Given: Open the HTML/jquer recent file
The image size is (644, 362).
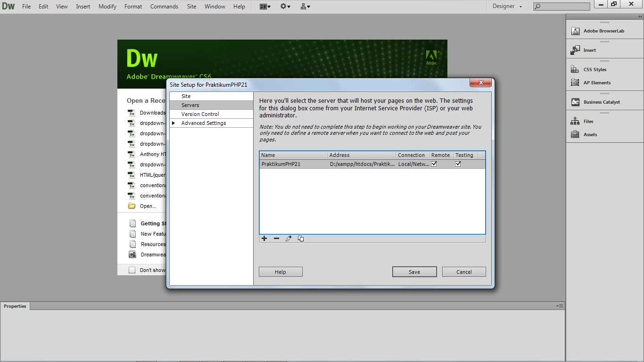Looking at the screenshot, I should [x=147, y=175].
